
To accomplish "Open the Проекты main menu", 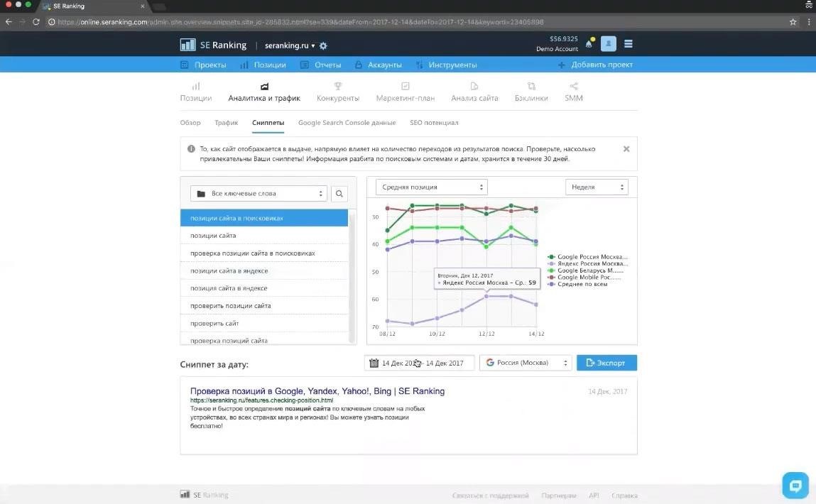I will 204,65.
